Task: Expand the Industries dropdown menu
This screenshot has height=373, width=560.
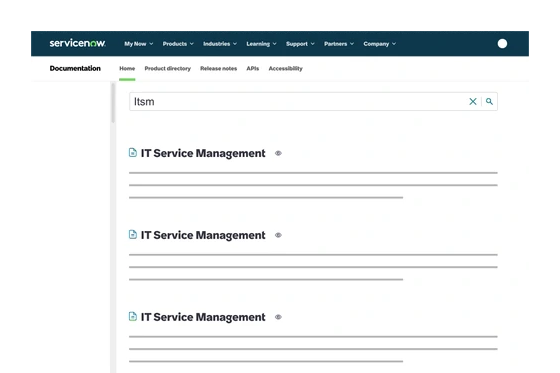Action: [220, 44]
